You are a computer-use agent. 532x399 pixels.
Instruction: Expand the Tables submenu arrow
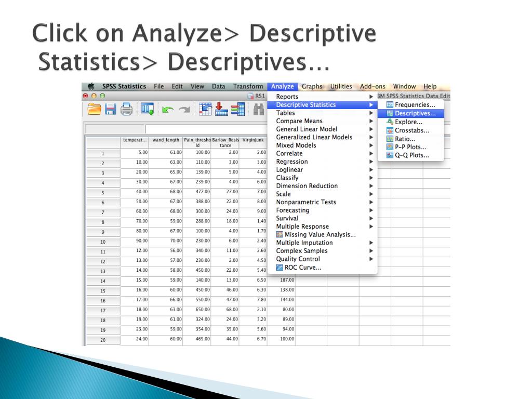coord(371,113)
